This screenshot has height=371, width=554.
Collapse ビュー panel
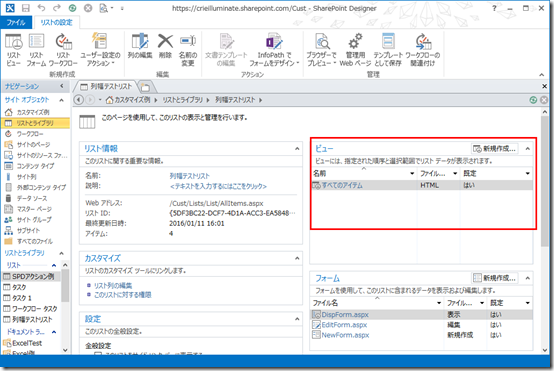(528, 149)
